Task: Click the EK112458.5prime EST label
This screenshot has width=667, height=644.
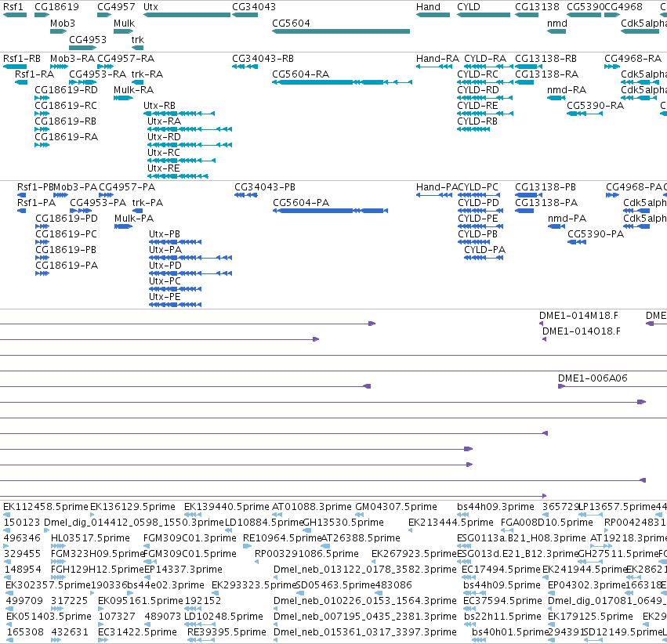Action: (45, 507)
